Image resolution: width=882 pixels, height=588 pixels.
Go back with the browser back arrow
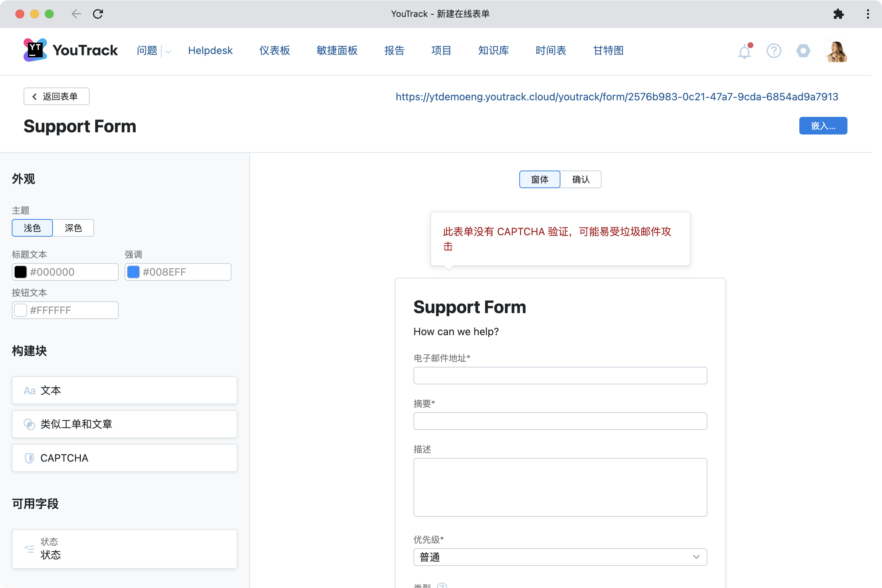[x=76, y=14]
